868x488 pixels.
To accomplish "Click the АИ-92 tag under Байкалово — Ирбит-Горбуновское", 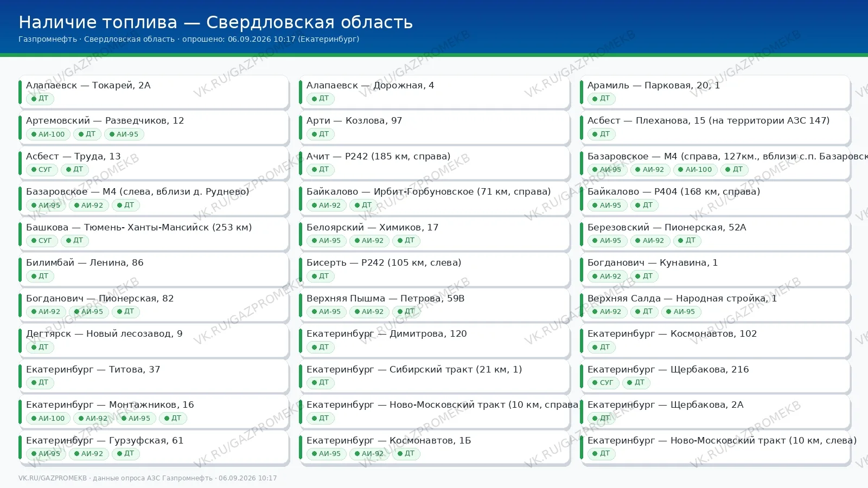I will pyautogui.click(x=327, y=205).
